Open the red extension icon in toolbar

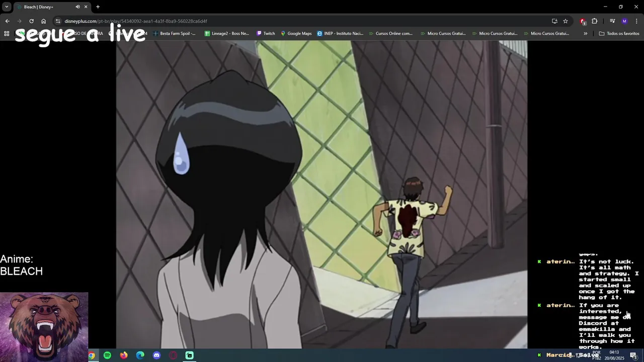583,21
